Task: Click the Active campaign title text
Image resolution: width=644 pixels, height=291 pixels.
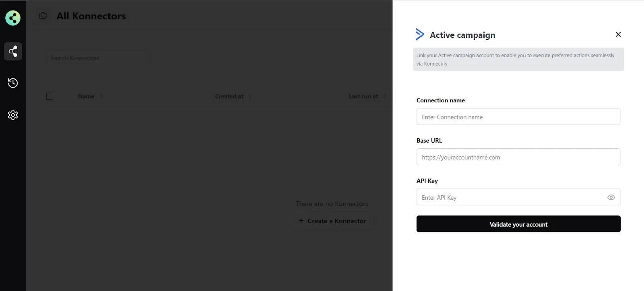Action: coord(462,35)
